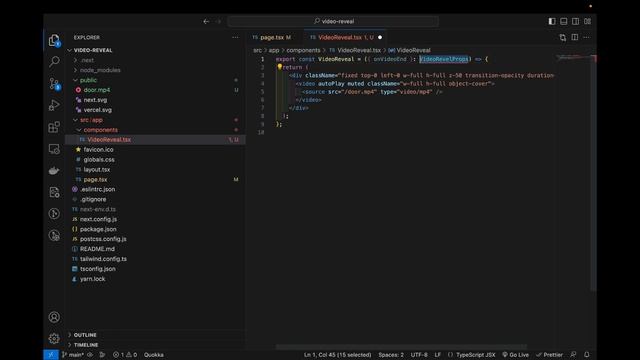Open the Explorer view in activity bar

pyautogui.click(x=54, y=40)
